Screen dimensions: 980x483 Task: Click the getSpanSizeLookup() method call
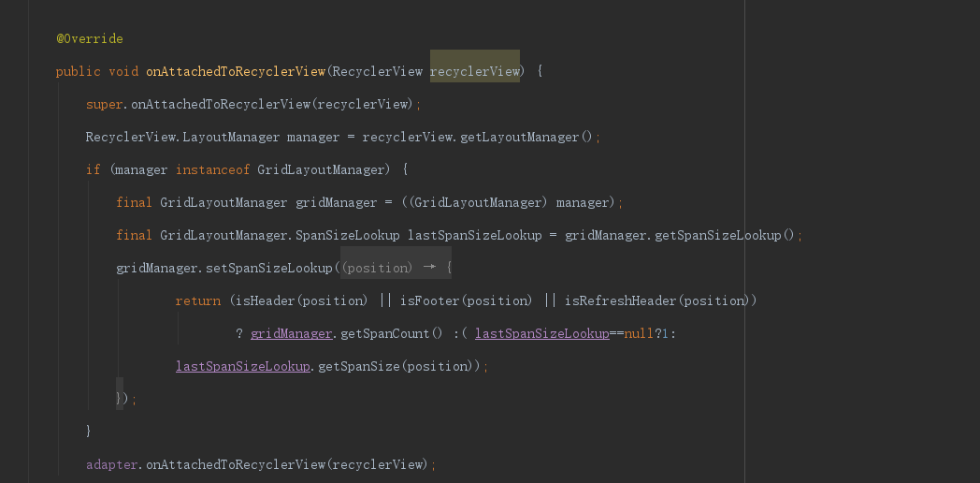[725, 235]
